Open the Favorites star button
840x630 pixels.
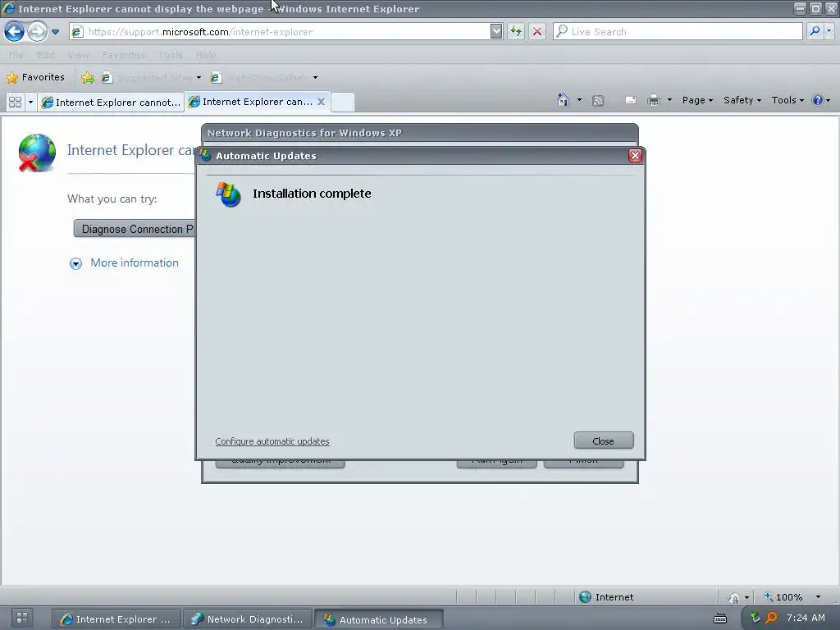coord(35,77)
